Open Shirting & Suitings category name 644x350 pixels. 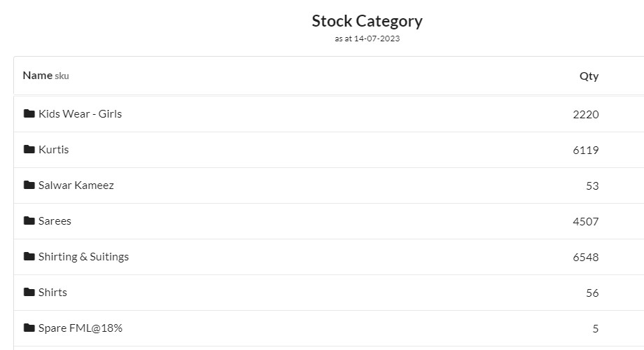tap(83, 257)
